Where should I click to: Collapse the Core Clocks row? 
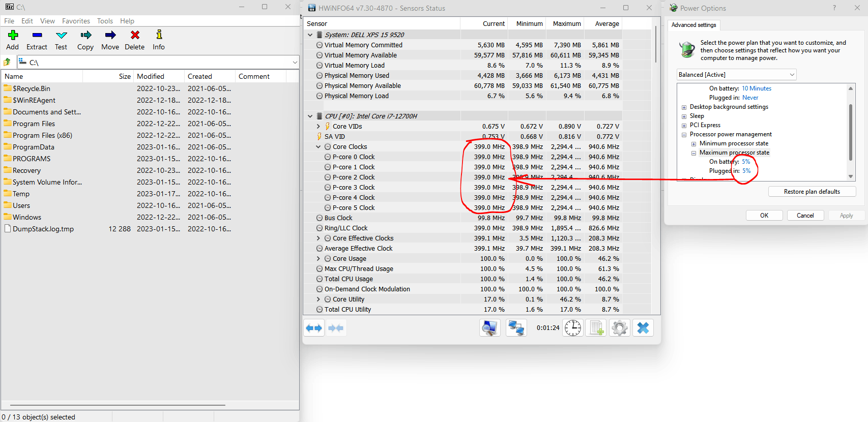[x=319, y=147]
